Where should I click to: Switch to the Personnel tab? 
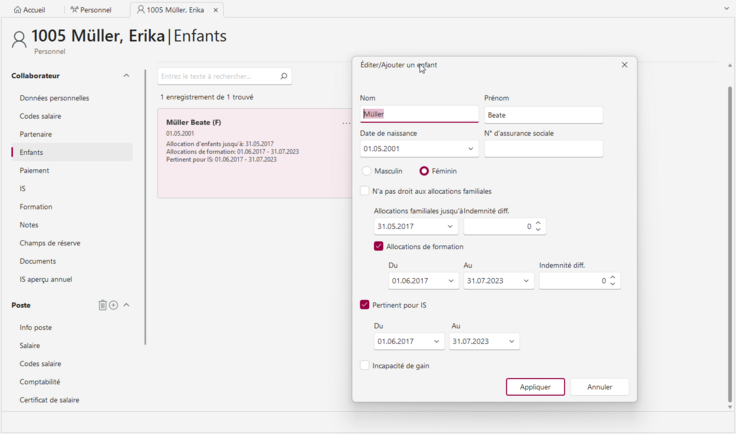point(91,10)
